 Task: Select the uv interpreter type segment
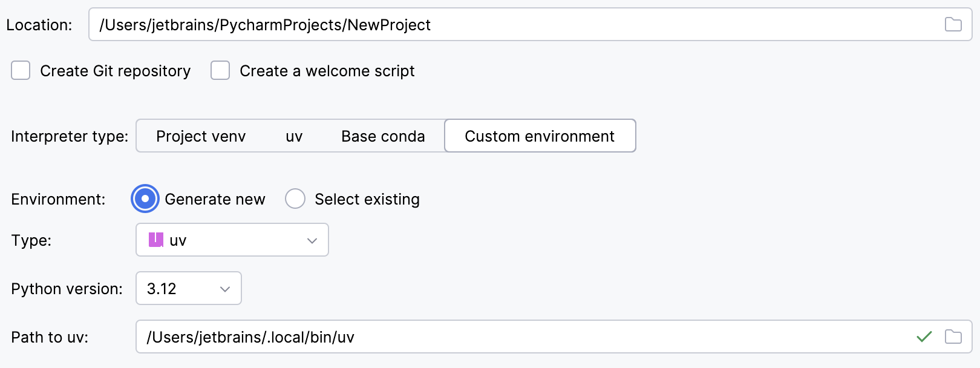click(294, 136)
